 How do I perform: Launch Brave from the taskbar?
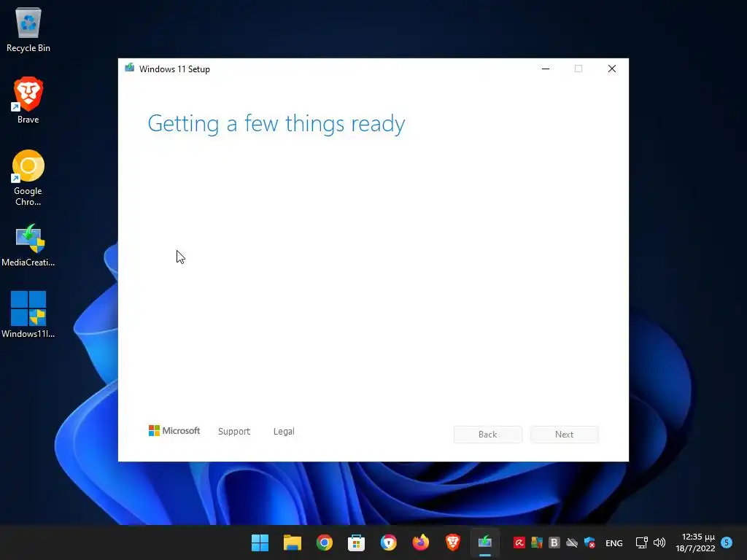(x=452, y=542)
